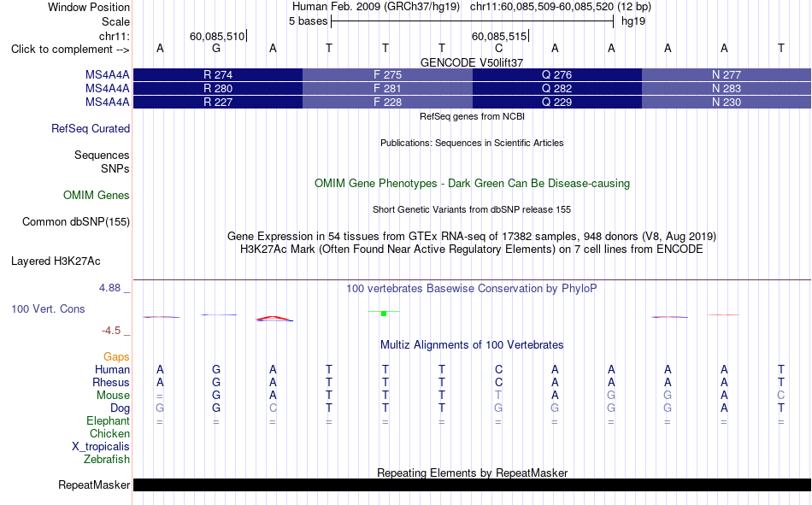Select the RepeatMasker track label
The width and height of the screenshot is (812, 505).
94,484
